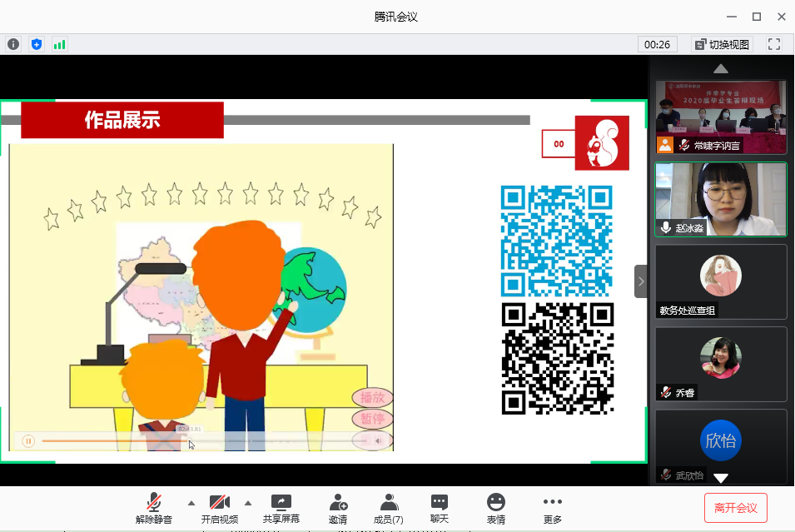
Task: Unmute microphone with 解除静音
Action: click(154, 509)
